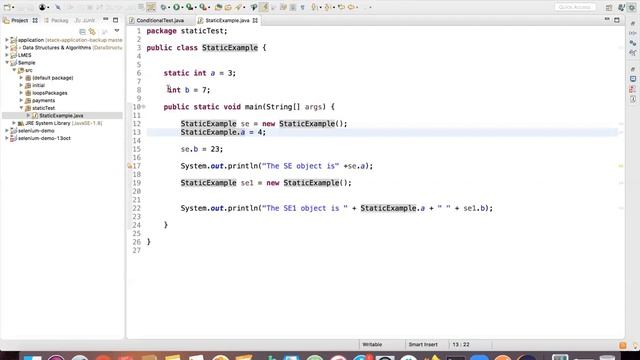Click the blue icon in the right trim bar

[633, 79]
